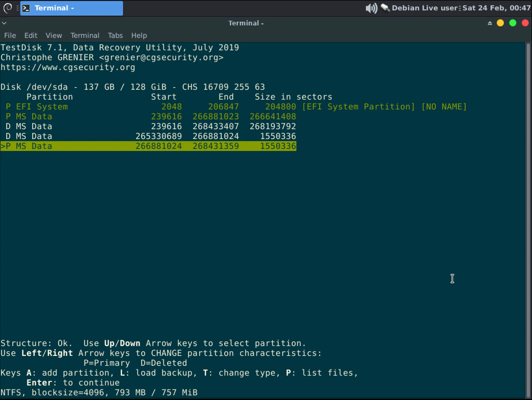The height and width of the screenshot is (400, 532).
Task: Open the Debian applications menu
Action: click(x=7, y=8)
